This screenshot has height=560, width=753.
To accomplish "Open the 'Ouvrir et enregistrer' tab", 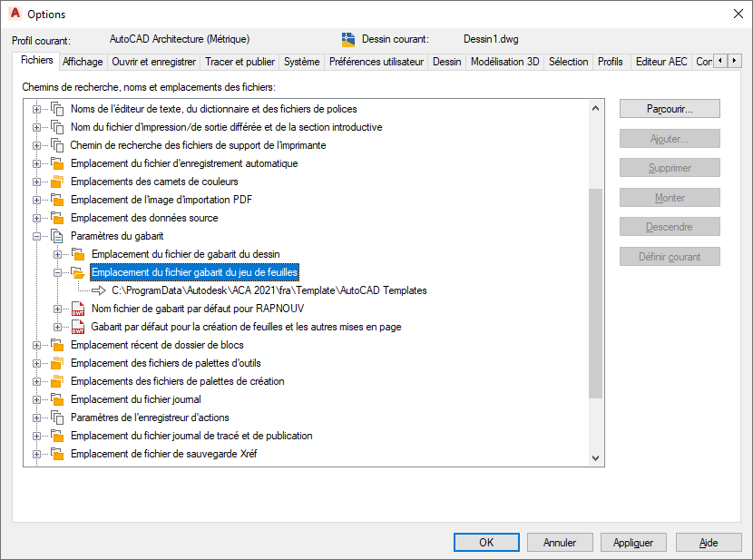I will coord(153,62).
